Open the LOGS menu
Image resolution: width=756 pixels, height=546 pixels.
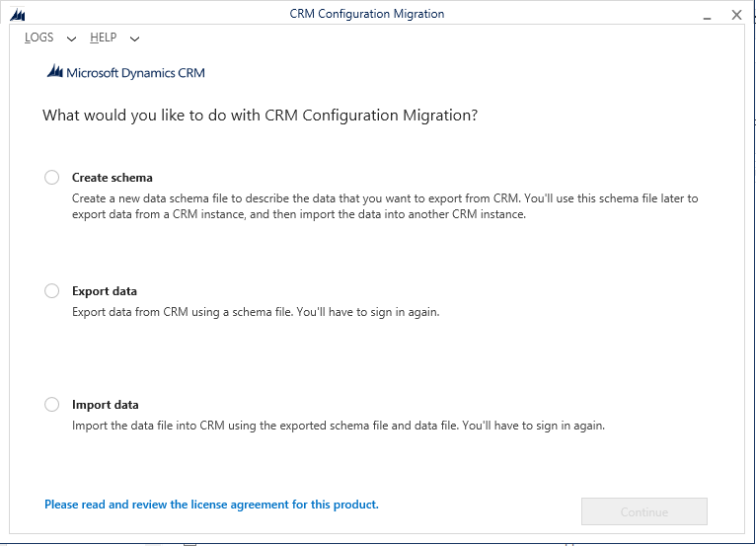(39, 38)
